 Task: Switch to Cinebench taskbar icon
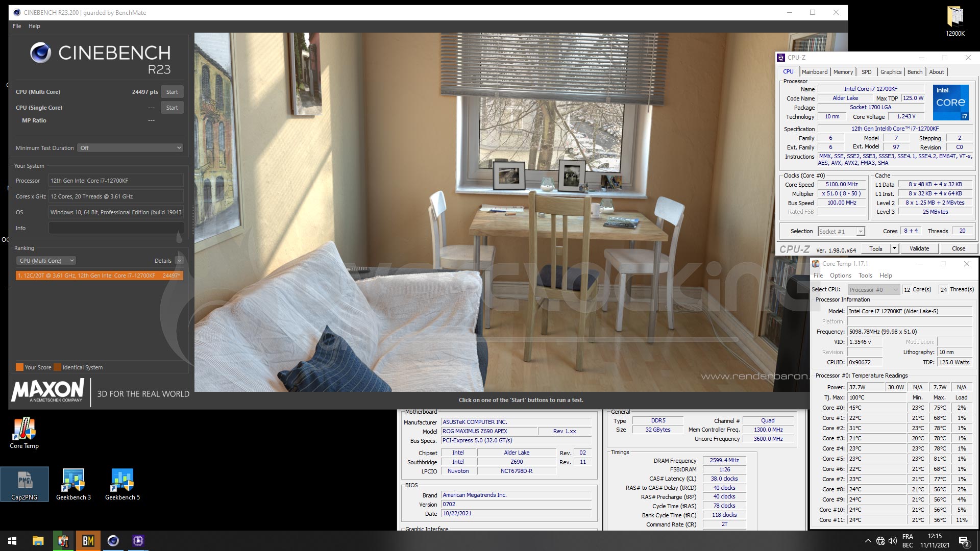tap(113, 541)
